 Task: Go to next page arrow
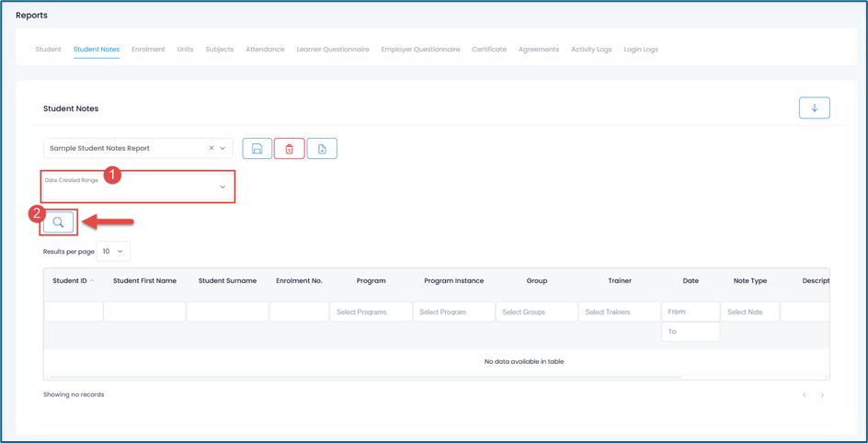822,395
